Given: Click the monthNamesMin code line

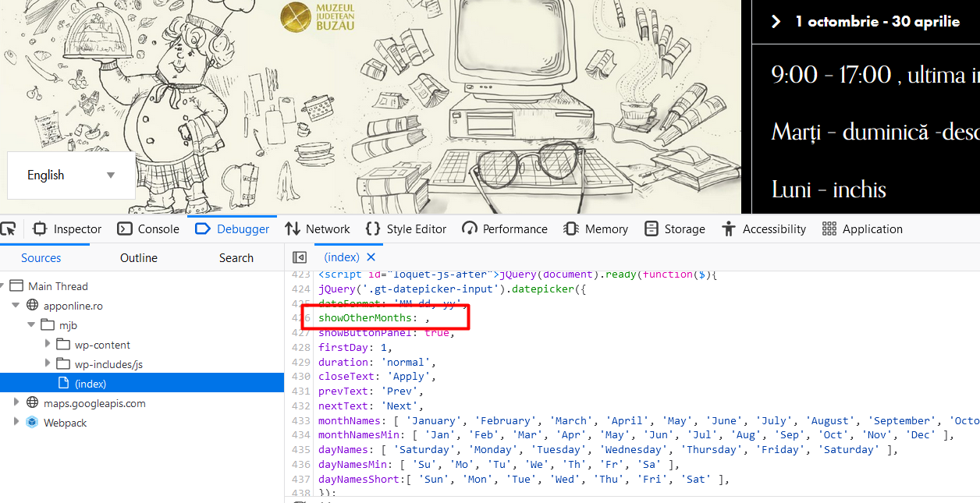Looking at the screenshot, I should [636, 435].
